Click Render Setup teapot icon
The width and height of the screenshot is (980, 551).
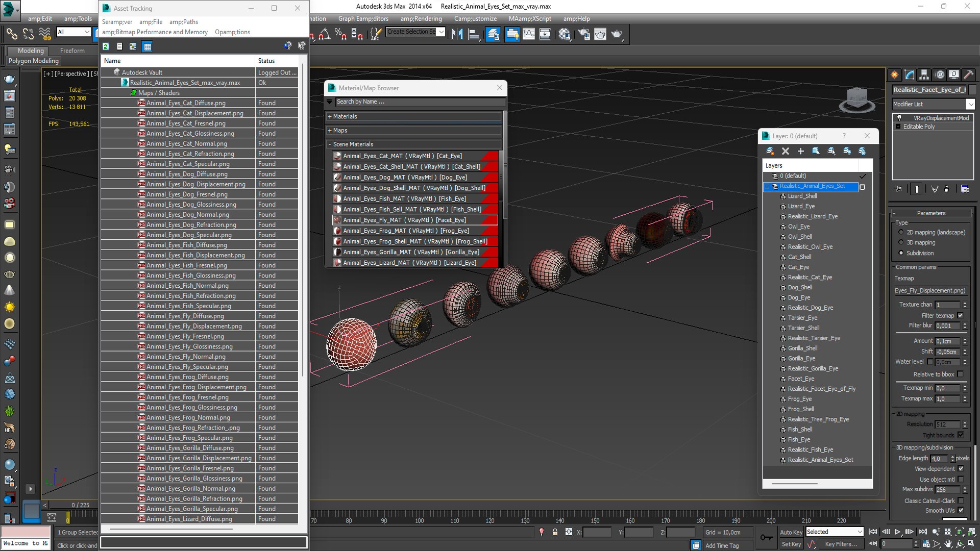[x=583, y=34]
